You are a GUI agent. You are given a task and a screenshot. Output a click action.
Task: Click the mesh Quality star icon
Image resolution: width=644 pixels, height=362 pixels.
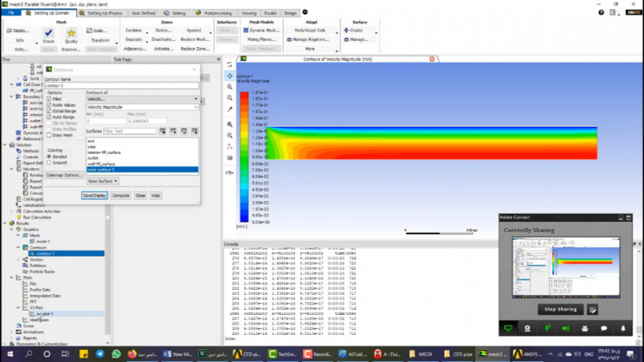71,33
